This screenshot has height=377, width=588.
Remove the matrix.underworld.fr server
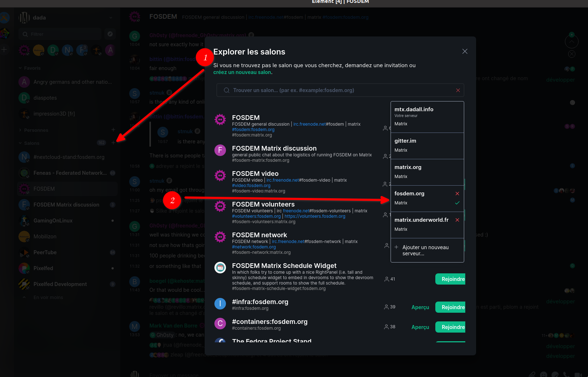tap(457, 220)
